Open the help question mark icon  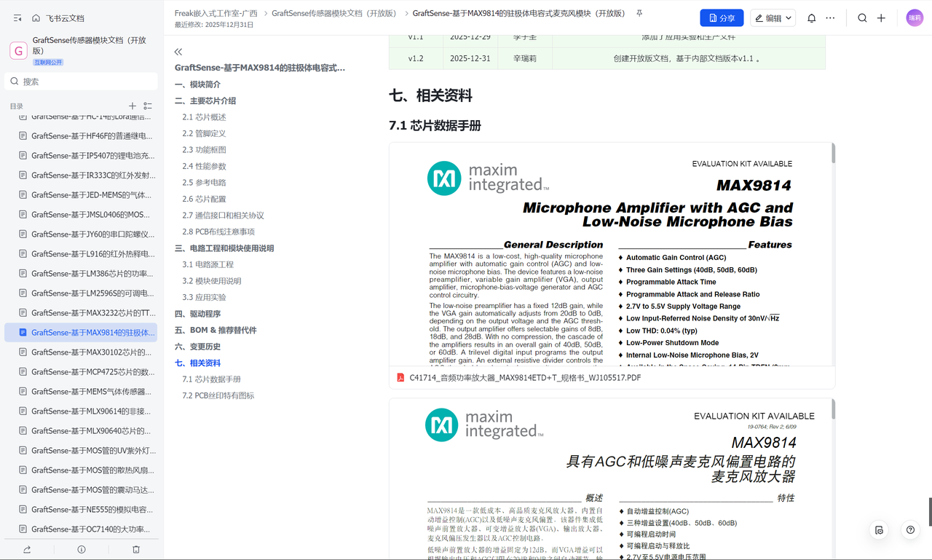[910, 530]
